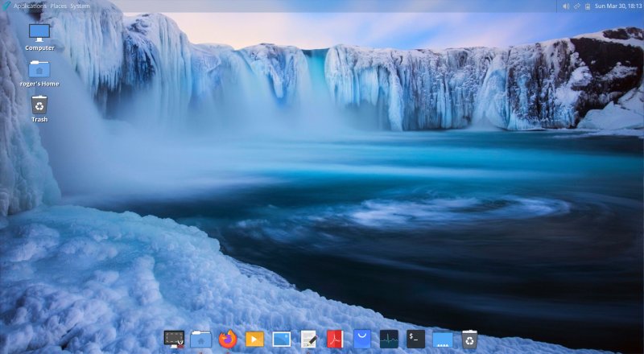Launch the text editor from dock

[x=308, y=339]
